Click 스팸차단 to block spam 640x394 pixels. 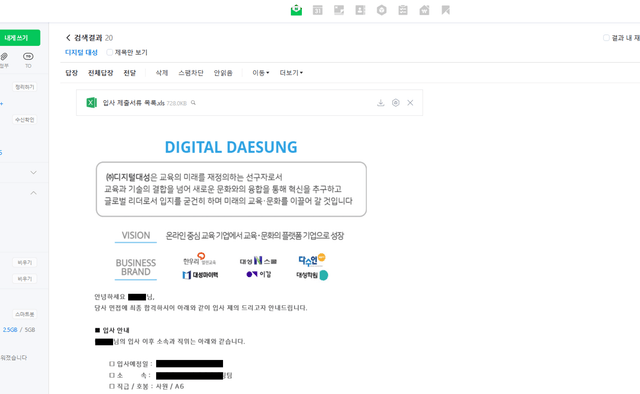[x=191, y=73]
